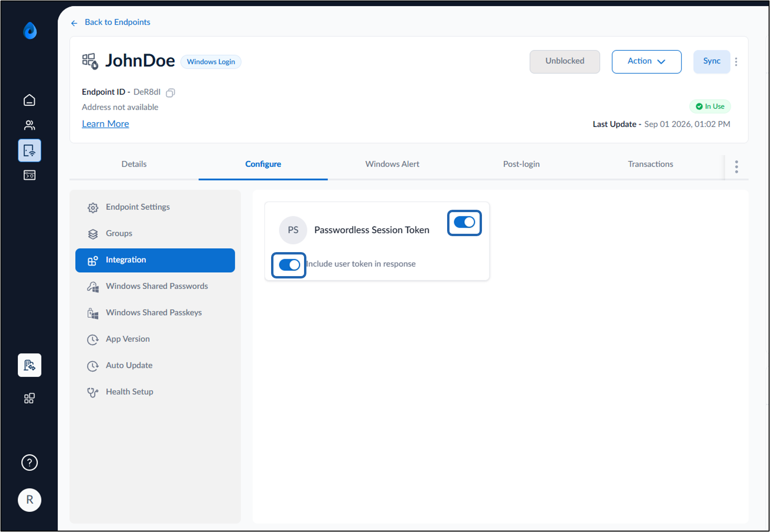Open the user profile avatar R
Screen dimensions: 770x532
29,500
